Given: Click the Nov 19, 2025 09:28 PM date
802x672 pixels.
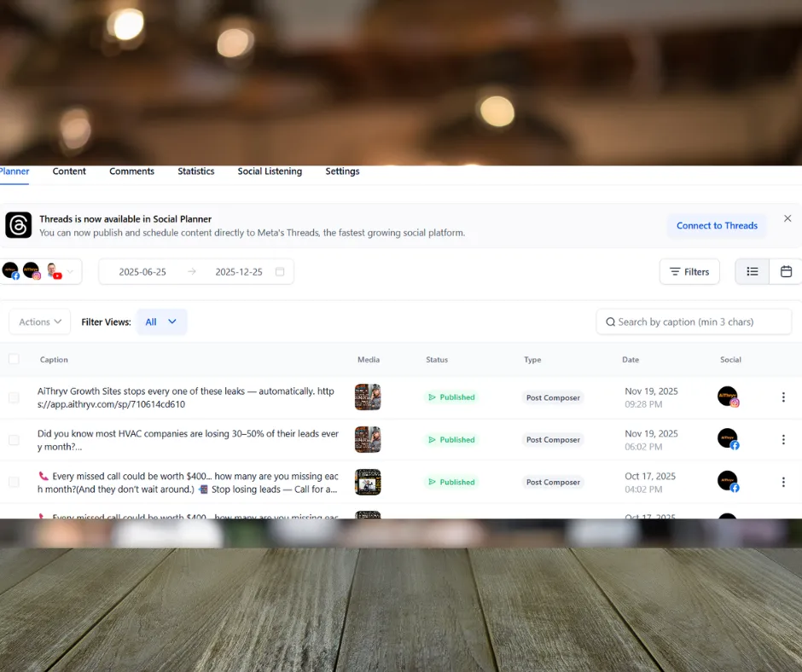Looking at the screenshot, I should point(651,397).
